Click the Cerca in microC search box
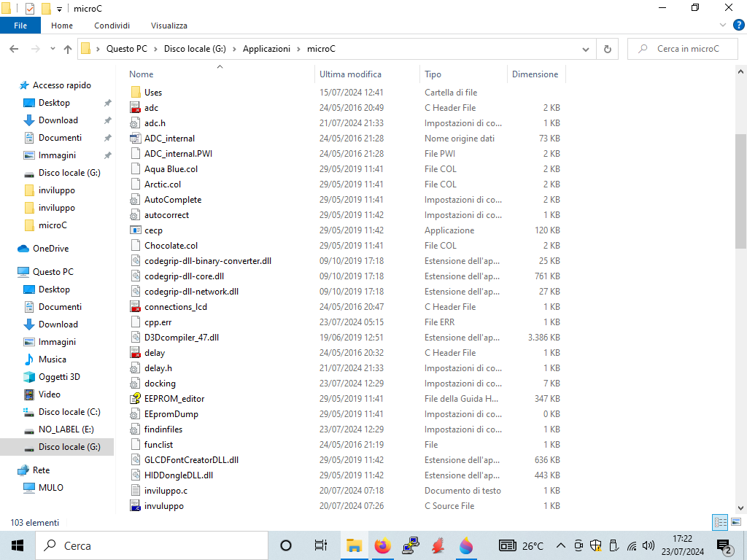747x560 pixels. [x=686, y=49]
